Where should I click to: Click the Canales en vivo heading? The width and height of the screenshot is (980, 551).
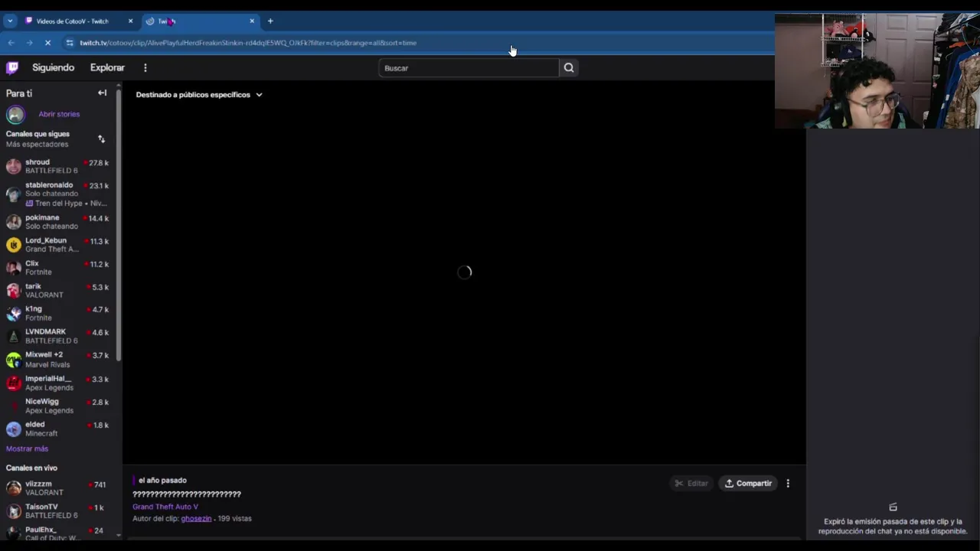[x=31, y=468]
